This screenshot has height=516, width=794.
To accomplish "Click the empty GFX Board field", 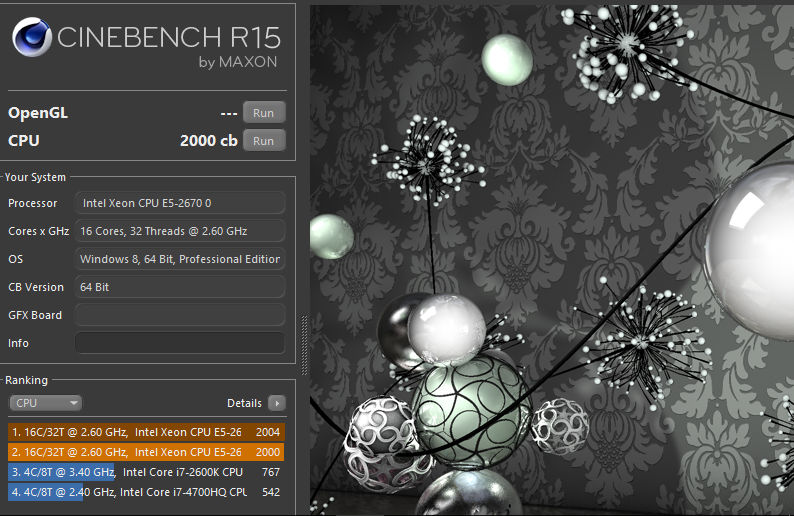I will click(180, 315).
